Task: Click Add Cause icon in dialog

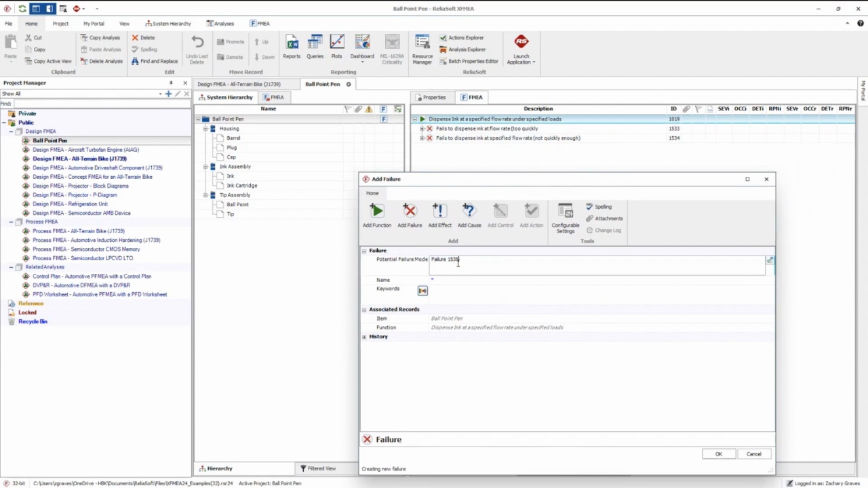Action: pyautogui.click(x=469, y=216)
